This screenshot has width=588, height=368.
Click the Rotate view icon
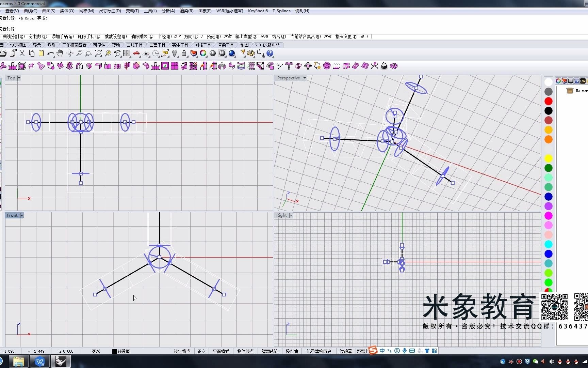[x=70, y=53]
